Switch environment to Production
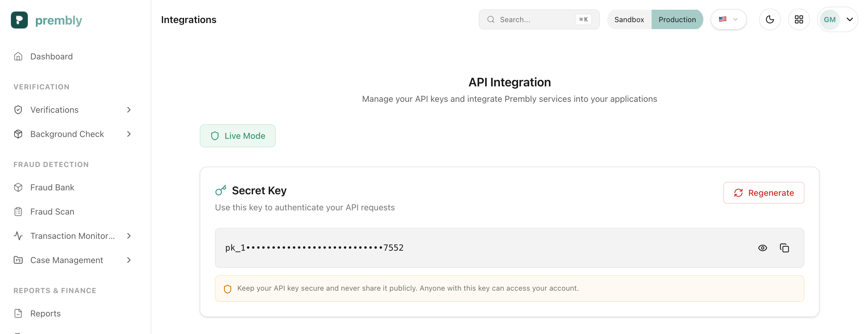 pos(677,20)
